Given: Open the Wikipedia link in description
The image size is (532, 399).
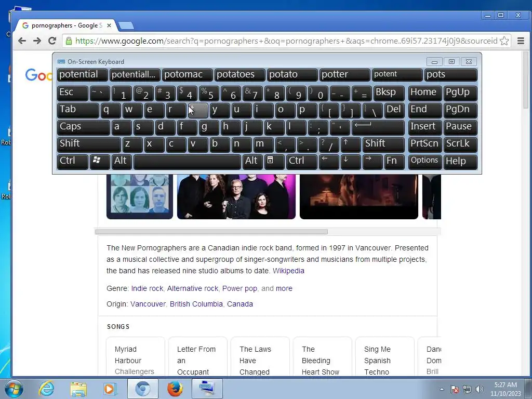Looking at the screenshot, I should [x=288, y=271].
